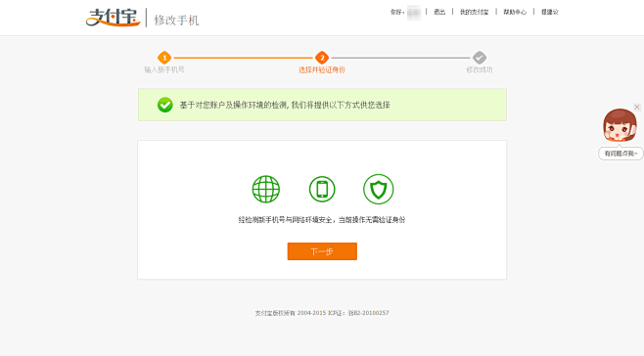The width and height of the screenshot is (644, 356).
Task: Close the floating help assistant widget
Action: tap(637, 108)
